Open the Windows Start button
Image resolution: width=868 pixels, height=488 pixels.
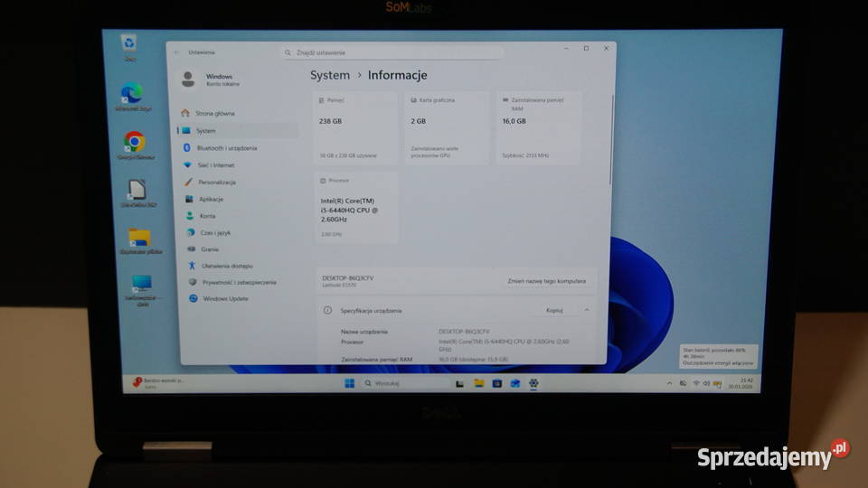pyautogui.click(x=349, y=383)
